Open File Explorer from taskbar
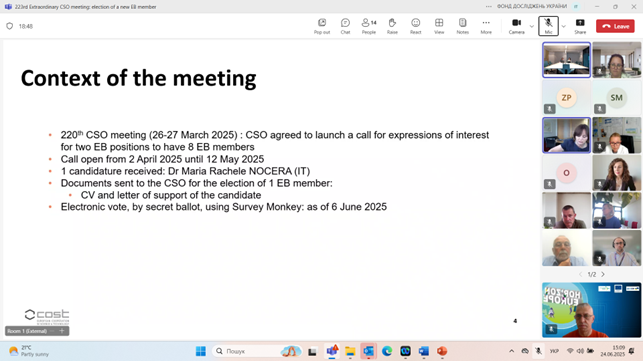This screenshot has width=643, height=361. click(350, 351)
